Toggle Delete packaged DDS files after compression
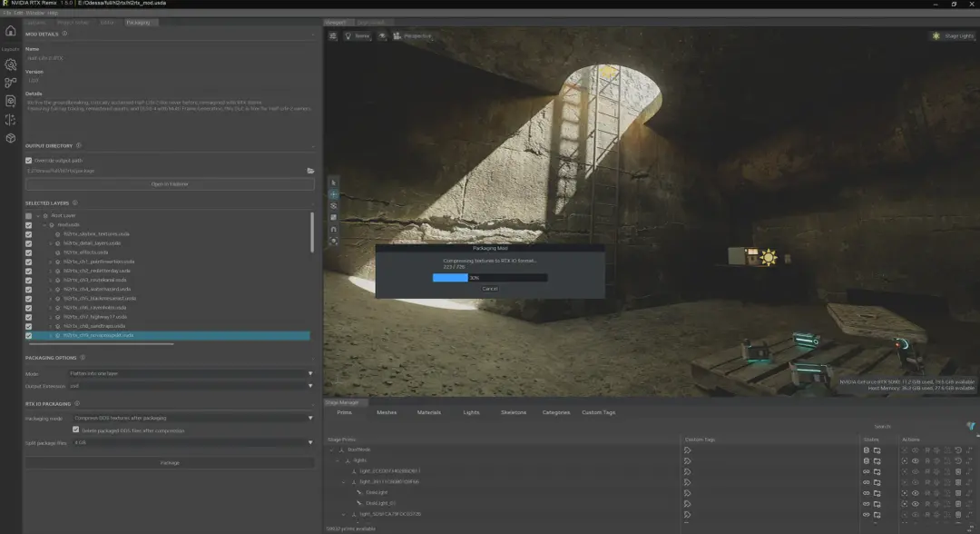 click(75, 430)
